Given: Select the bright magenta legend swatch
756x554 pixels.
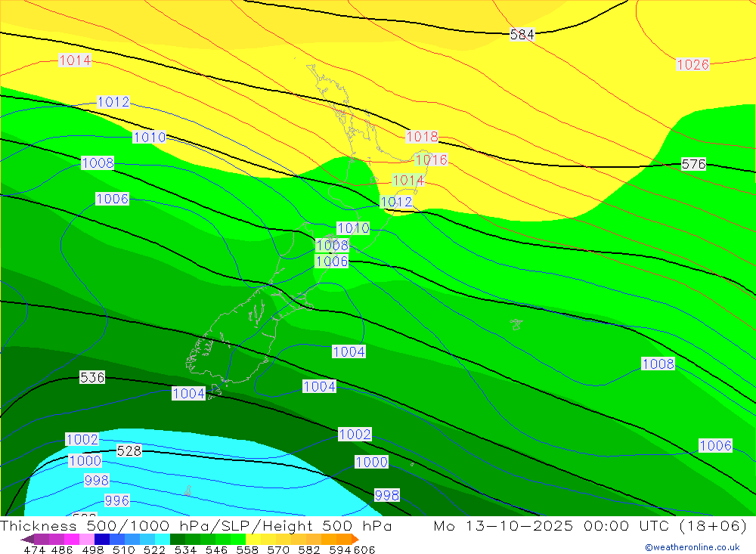Looking at the screenshot, I should pyautogui.click(x=71, y=539).
